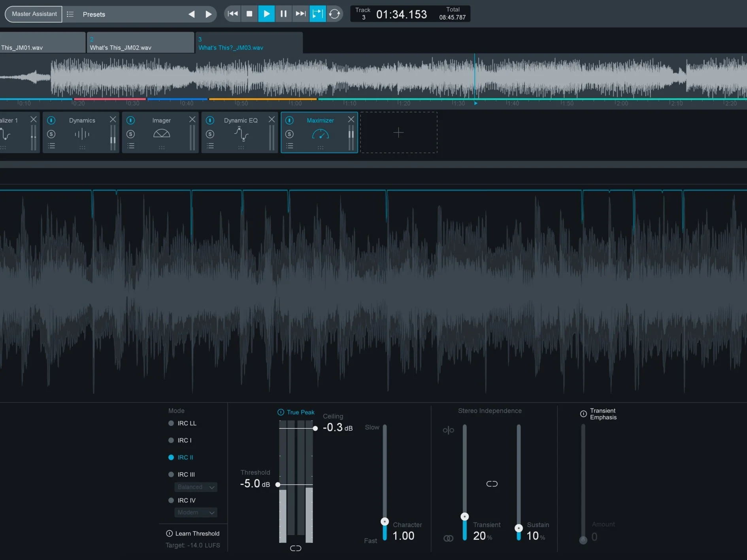Screen dimensions: 747x560
Task: Click the Stereo Independence link icon
Action: click(x=492, y=484)
